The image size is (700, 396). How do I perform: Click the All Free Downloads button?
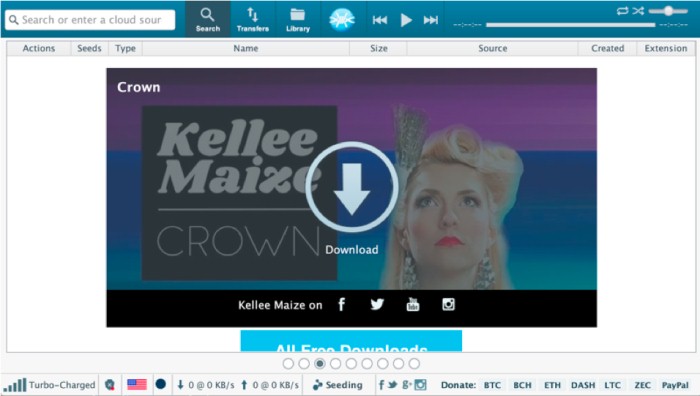(351, 341)
